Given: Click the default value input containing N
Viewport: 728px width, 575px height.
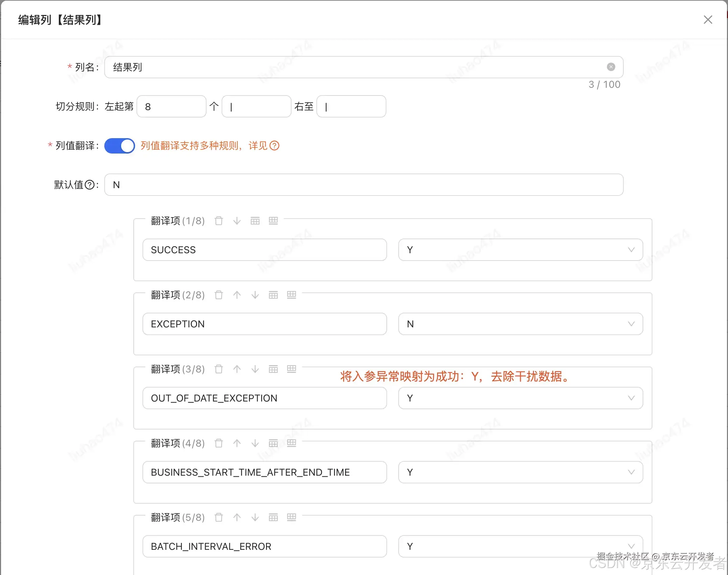Looking at the screenshot, I should pyautogui.click(x=363, y=185).
